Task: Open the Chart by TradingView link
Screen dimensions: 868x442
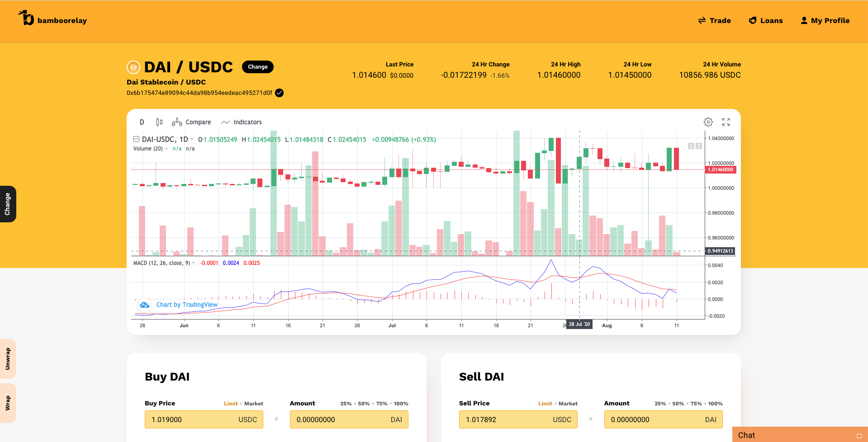Action: 187,305
